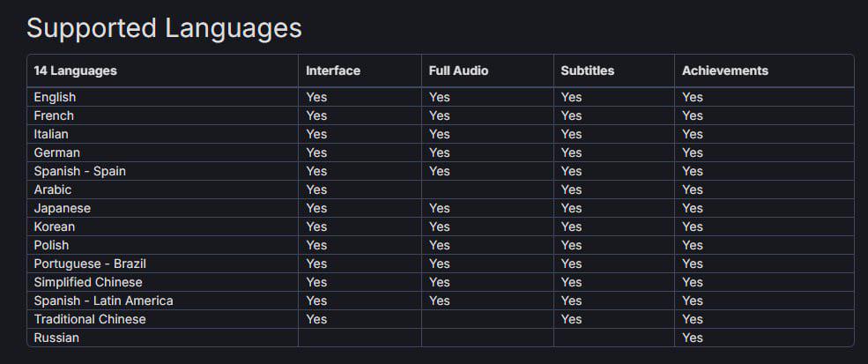Click the German language name
Viewport: 868px width, 364px height.
click(x=56, y=152)
